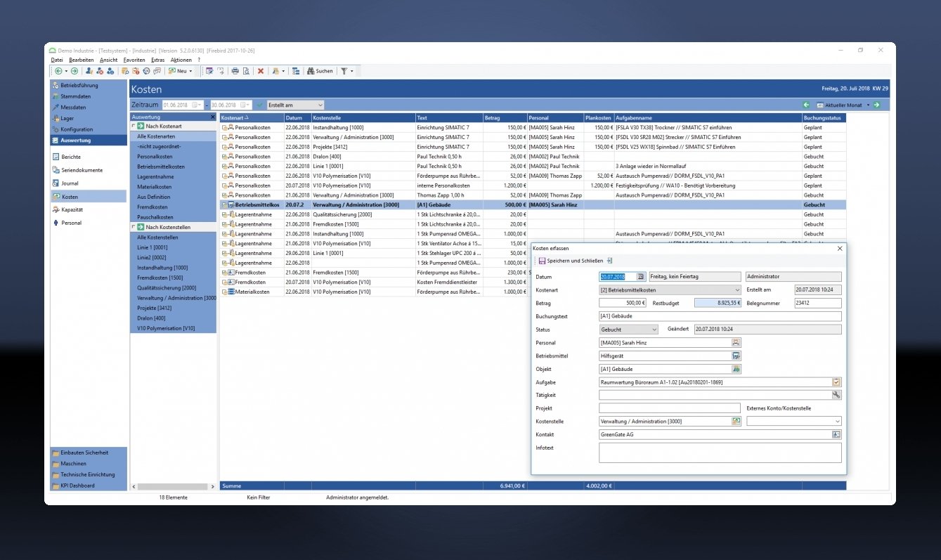Screen dimensions: 941x560
Task: Select Fremdkosten in the Auswertung list
Action: [152, 207]
